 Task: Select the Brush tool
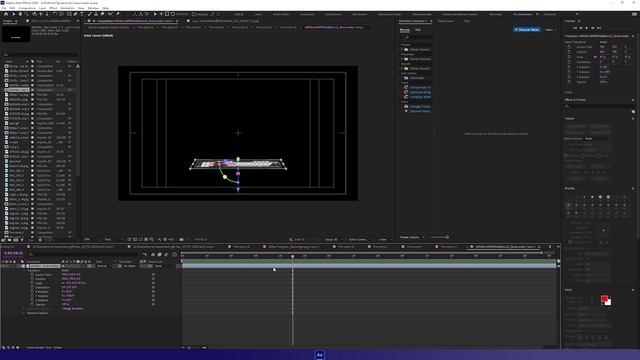tap(90, 14)
